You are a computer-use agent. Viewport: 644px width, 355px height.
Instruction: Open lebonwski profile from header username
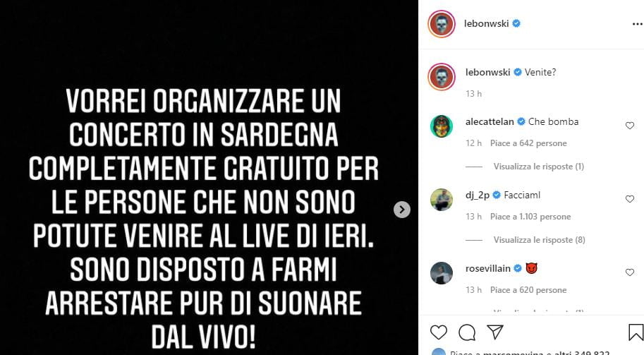coord(486,23)
